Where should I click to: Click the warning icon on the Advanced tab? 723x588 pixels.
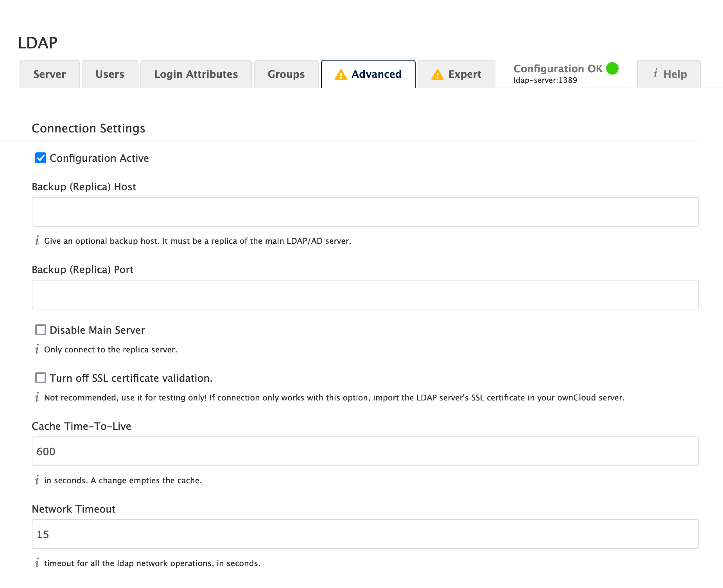click(341, 75)
